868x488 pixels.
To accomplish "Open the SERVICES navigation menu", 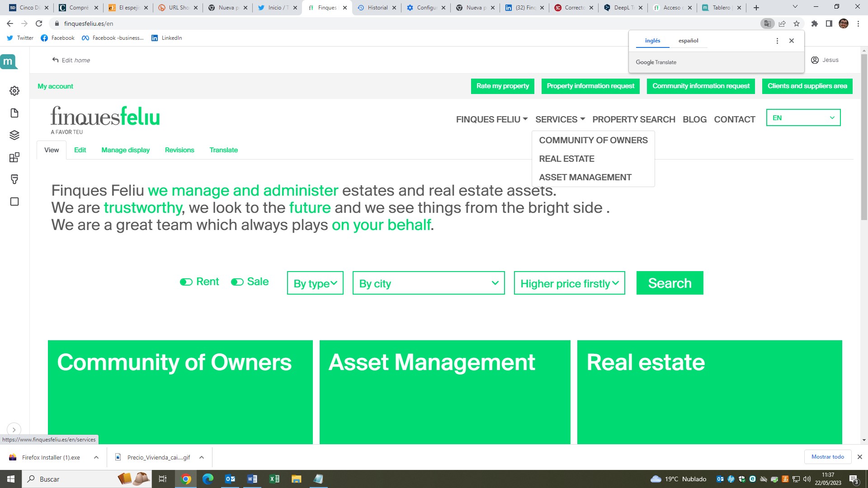I will pos(559,119).
